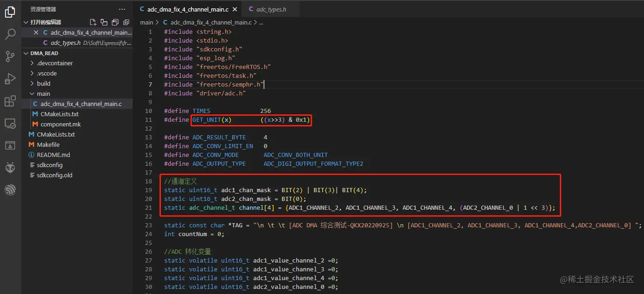Viewport: 644px width, 294px height.
Task: Click ADC_RESULT_BYTE define name
Action: point(219,137)
